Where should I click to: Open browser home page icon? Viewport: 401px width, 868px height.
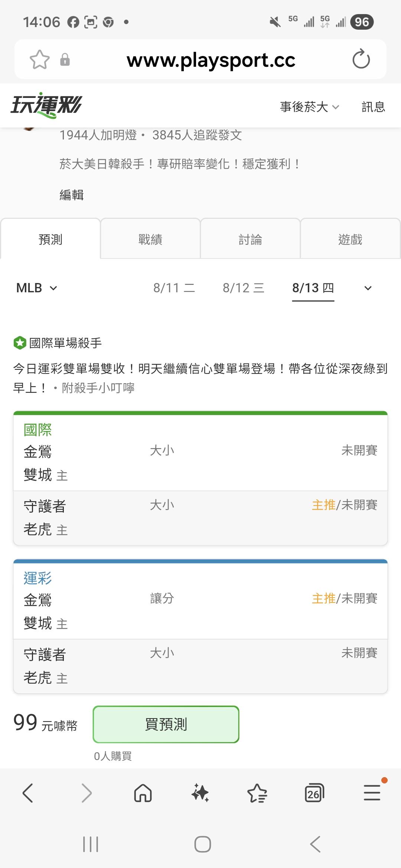tap(143, 793)
